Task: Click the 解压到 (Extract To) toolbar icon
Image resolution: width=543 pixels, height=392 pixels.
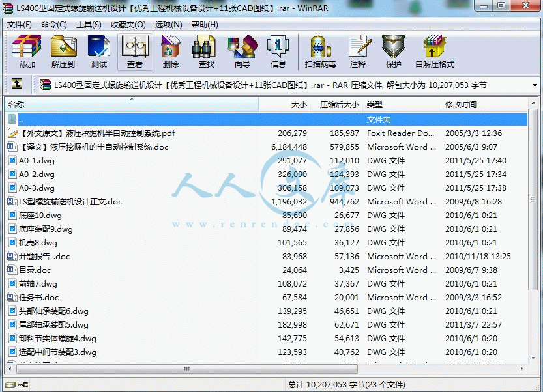Action: coord(63,51)
